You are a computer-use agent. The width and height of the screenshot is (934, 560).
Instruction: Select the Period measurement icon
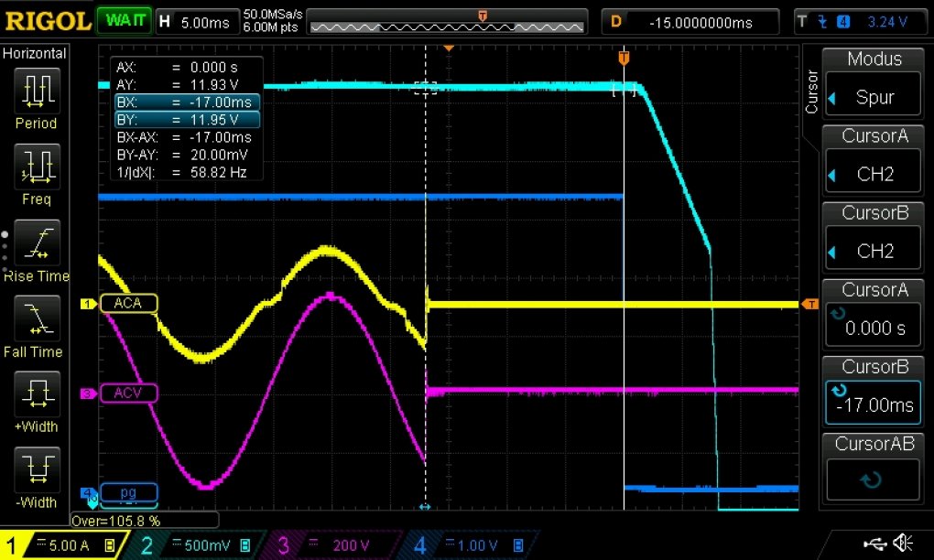(x=37, y=91)
